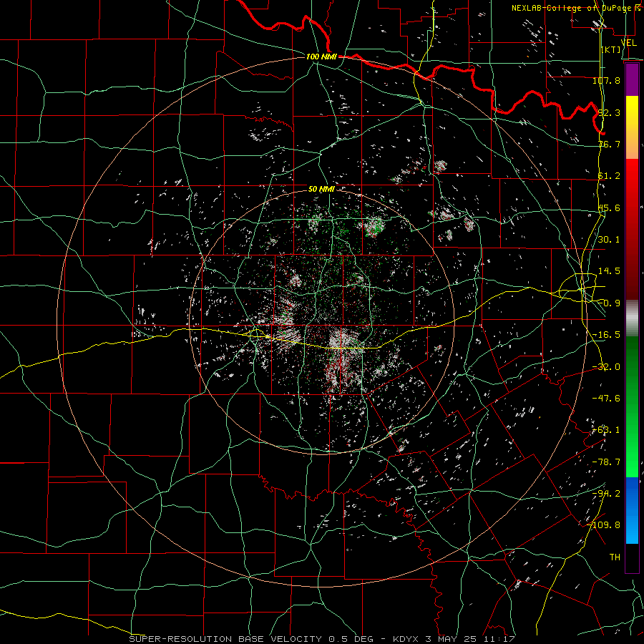This screenshot has height=644, width=644.
Task: Click the [KT] units label
Action: pyautogui.click(x=611, y=50)
